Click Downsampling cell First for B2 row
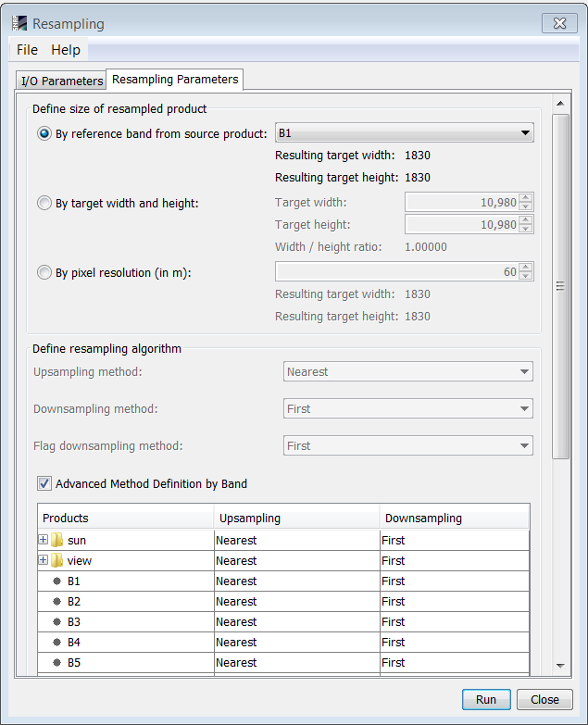The width and height of the screenshot is (588, 725). pos(455,601)
